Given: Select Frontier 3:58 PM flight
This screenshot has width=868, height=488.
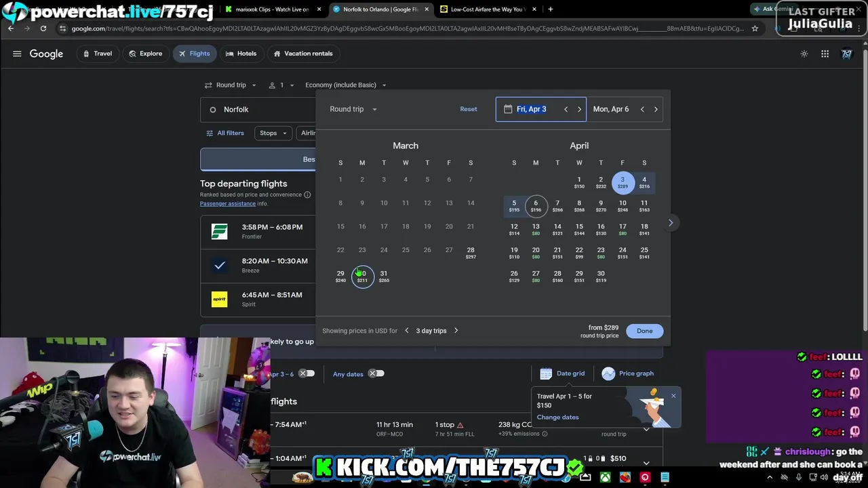Looking at the screenshot, I should click(258, 231).
